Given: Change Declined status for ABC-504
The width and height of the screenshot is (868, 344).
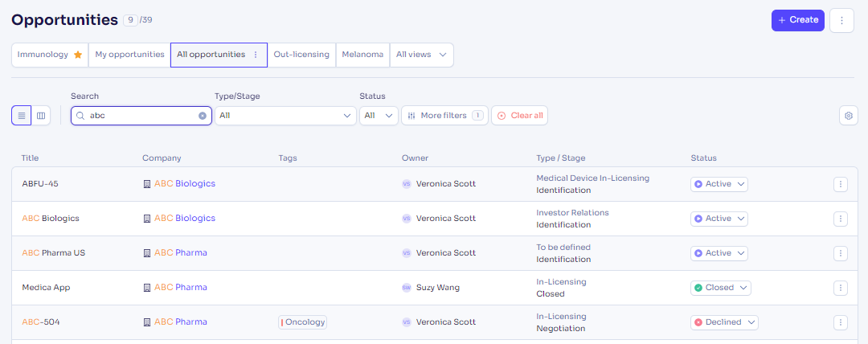Looking at the screenshot, I should click(x=724, y=321).
